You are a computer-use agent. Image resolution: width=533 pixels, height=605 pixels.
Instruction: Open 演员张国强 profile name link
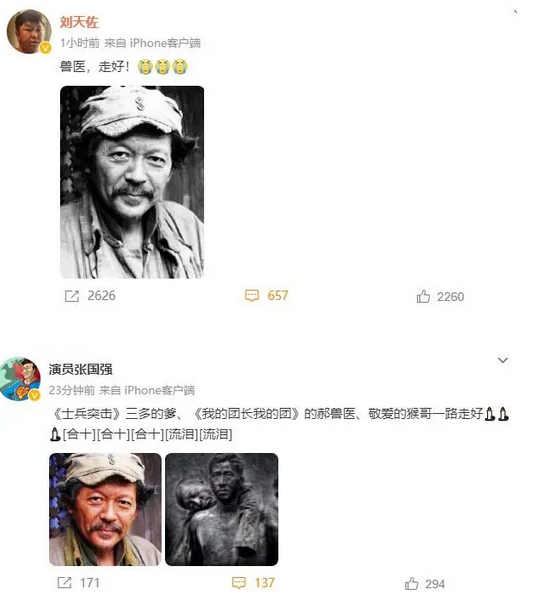[81, 369]
